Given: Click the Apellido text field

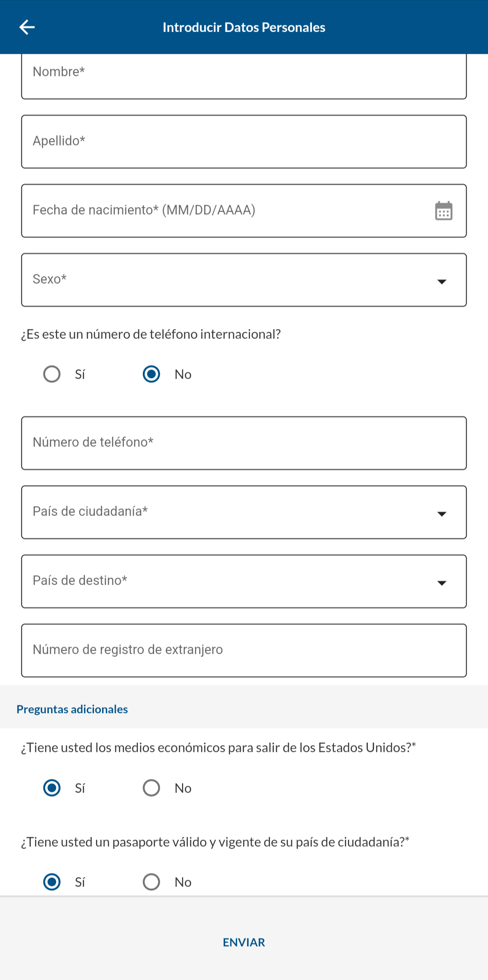Looking at the screenshot, I should pyautogui.click(x=244, y=142).
